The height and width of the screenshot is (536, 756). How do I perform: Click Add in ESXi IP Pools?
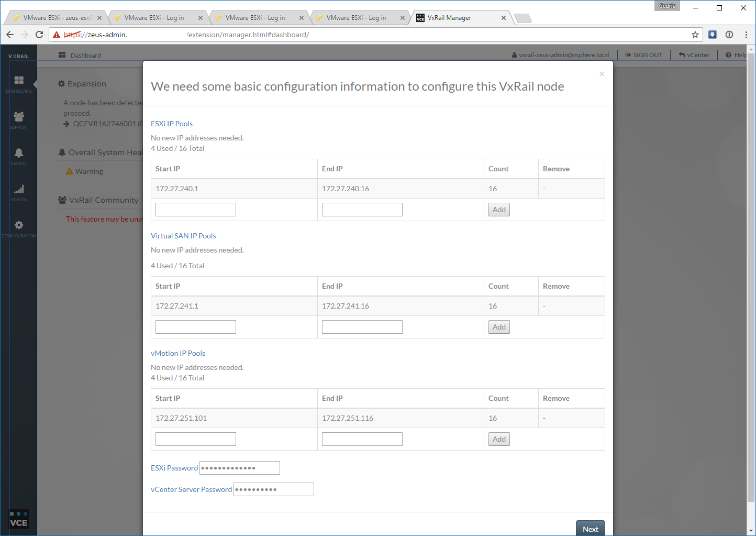pyautogui.click(x=499, y=210)
